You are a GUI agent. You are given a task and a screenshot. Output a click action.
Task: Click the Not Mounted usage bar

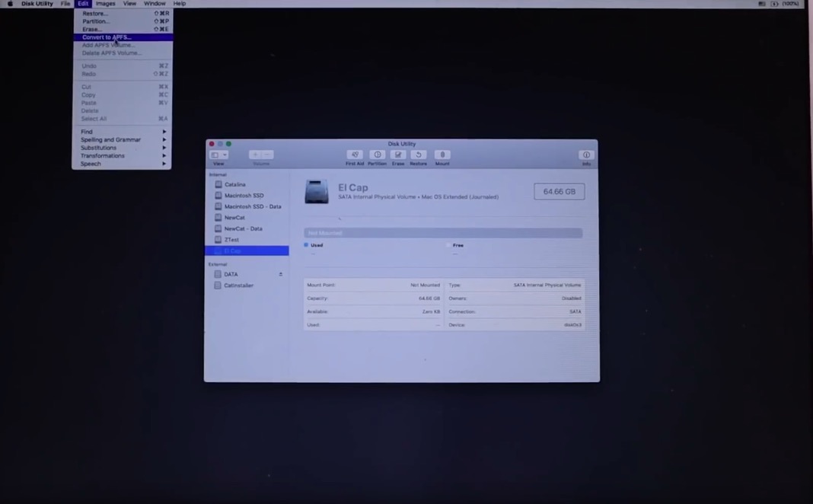point(443,233)
